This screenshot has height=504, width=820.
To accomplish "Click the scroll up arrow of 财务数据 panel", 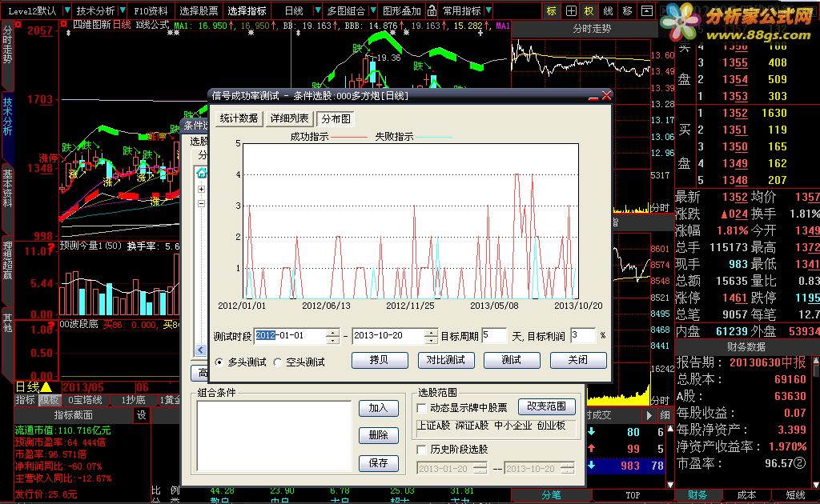I will [815, 360].
